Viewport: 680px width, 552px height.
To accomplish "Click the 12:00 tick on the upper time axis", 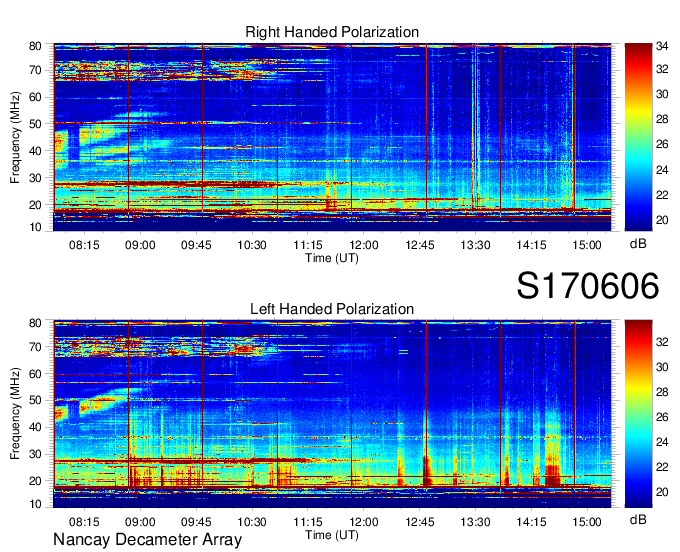I will 364,245.
